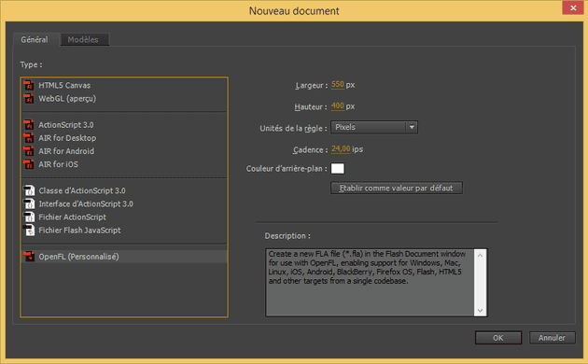Select ActionScript 3.0 document type
Viewport: 588px width, 364px height.
pos(124,125)
